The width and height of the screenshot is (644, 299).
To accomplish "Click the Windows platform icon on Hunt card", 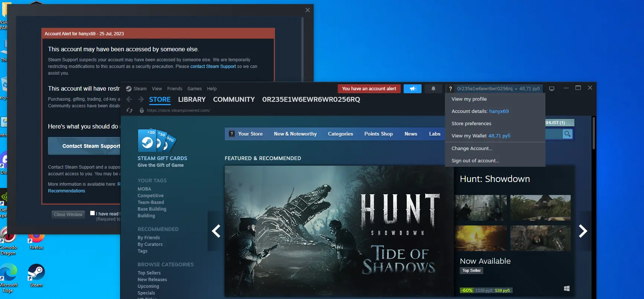I will 567,289.
